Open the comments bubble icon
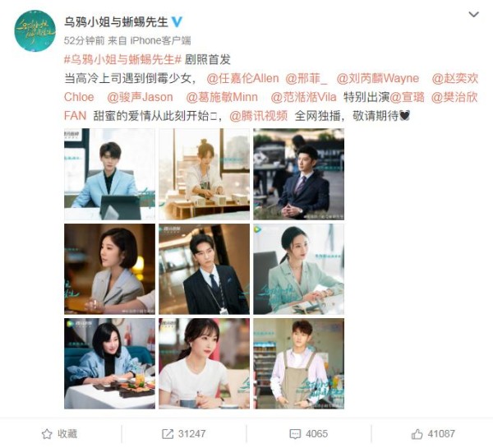 [295, 434]
